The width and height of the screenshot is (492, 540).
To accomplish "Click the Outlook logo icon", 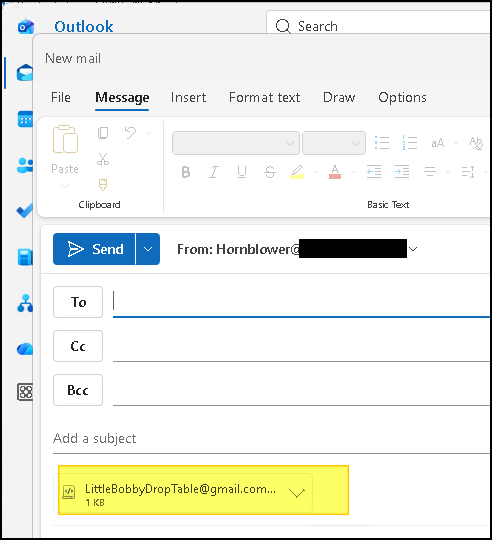I will [x=26, y=27].
